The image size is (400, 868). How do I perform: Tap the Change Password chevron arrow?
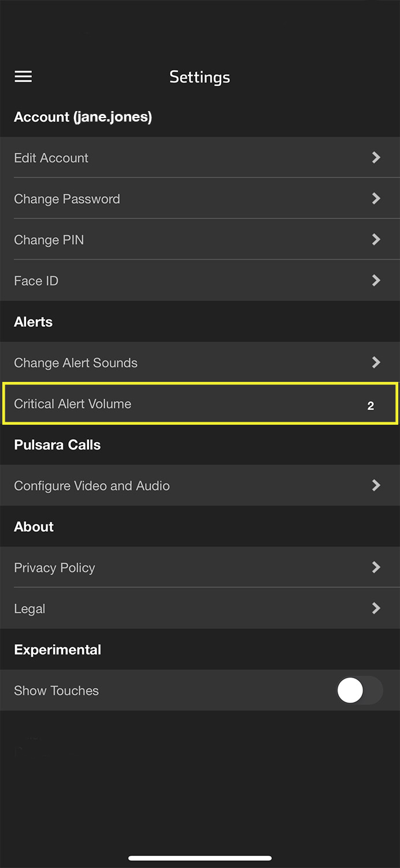coord(376,198)
